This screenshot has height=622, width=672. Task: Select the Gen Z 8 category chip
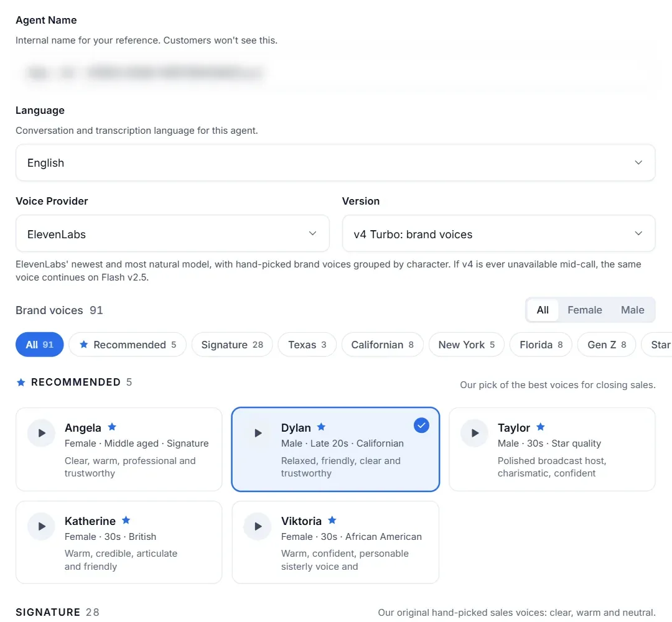tap(607, 345)
